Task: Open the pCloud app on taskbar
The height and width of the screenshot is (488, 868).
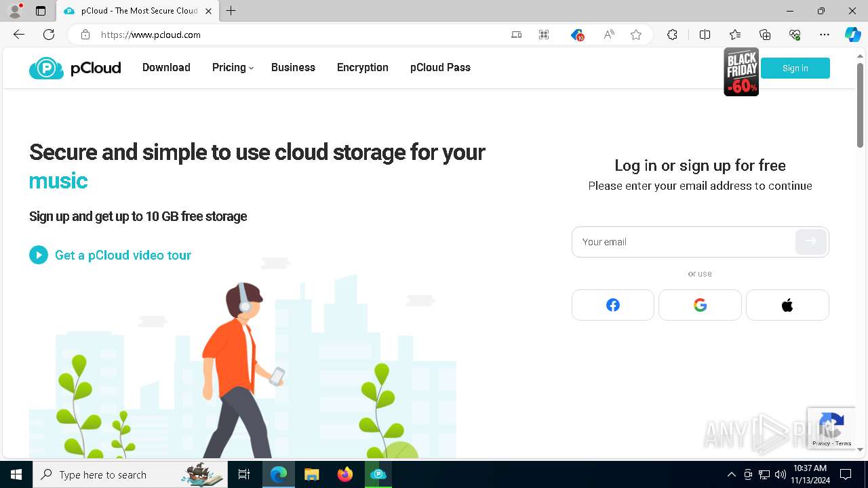Action: pos(378,474)
